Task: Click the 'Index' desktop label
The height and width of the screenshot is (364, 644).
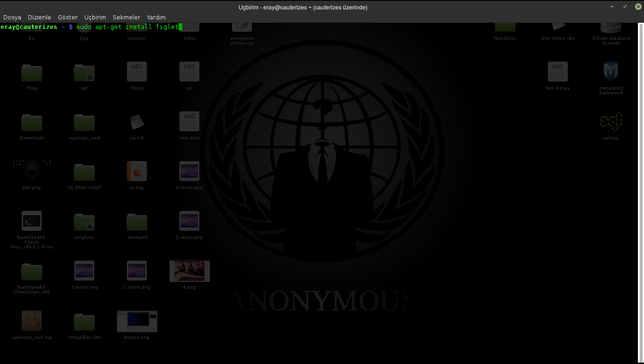Action: pos(189,38)
